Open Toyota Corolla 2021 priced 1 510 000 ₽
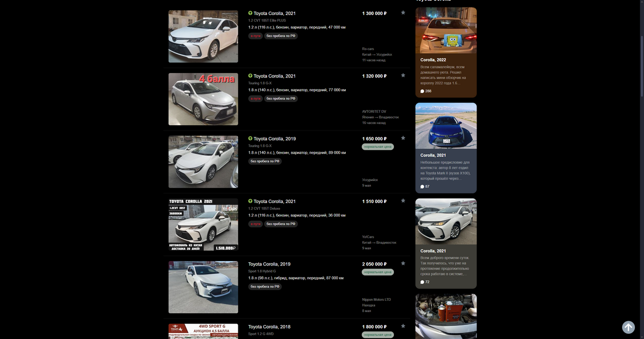Viewport: 644px width, 339px height. click(x=274, y=201)
